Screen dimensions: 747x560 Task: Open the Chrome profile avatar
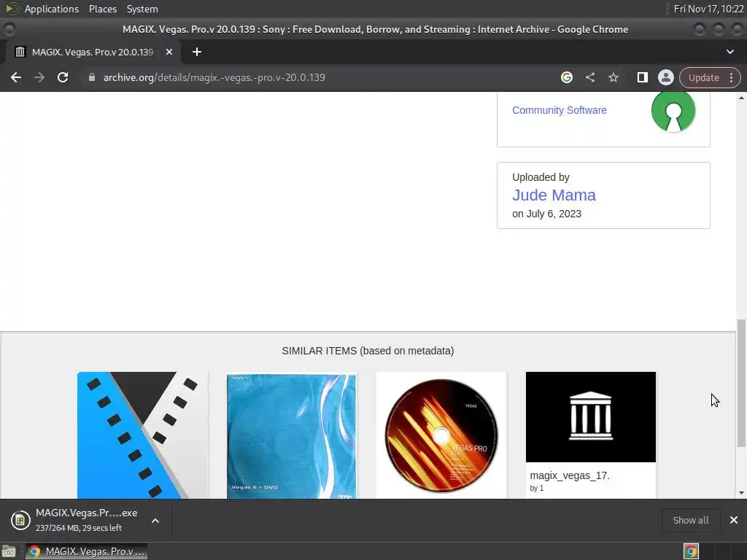[665, 77]
